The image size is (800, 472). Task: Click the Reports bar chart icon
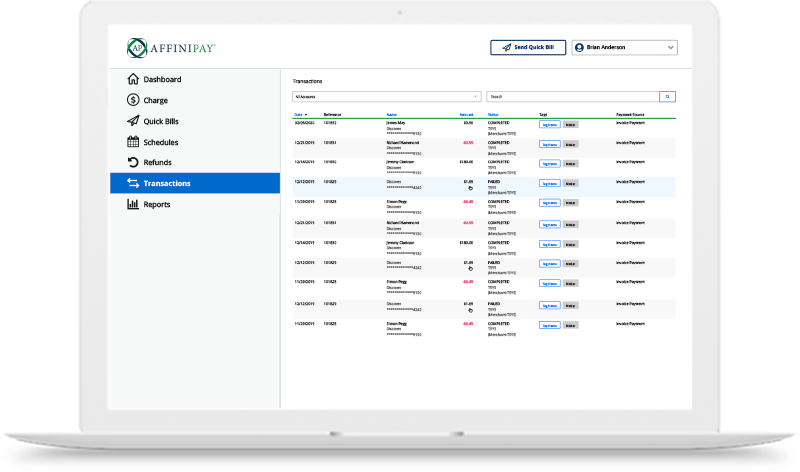click(x=133, y=204)
